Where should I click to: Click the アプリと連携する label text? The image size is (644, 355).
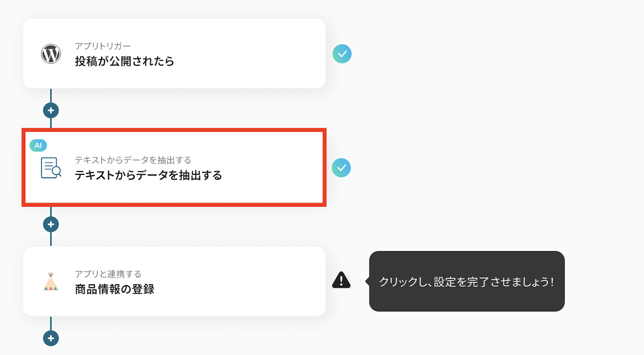point(108,274)
